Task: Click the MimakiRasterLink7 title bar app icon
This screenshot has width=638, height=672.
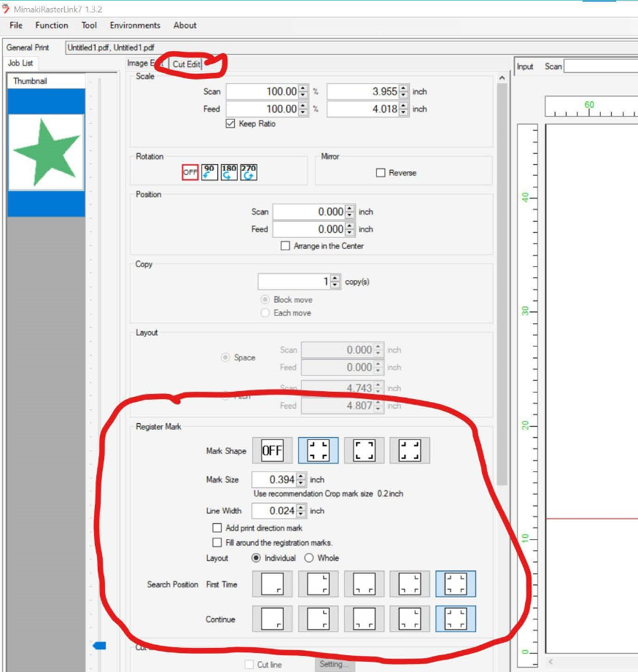Action: (x=6, y=9)
